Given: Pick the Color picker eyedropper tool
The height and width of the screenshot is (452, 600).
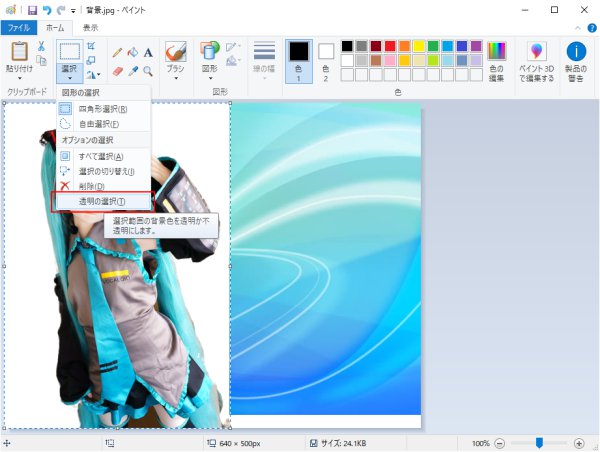Looking at the screenshot, I should point(132,71).
